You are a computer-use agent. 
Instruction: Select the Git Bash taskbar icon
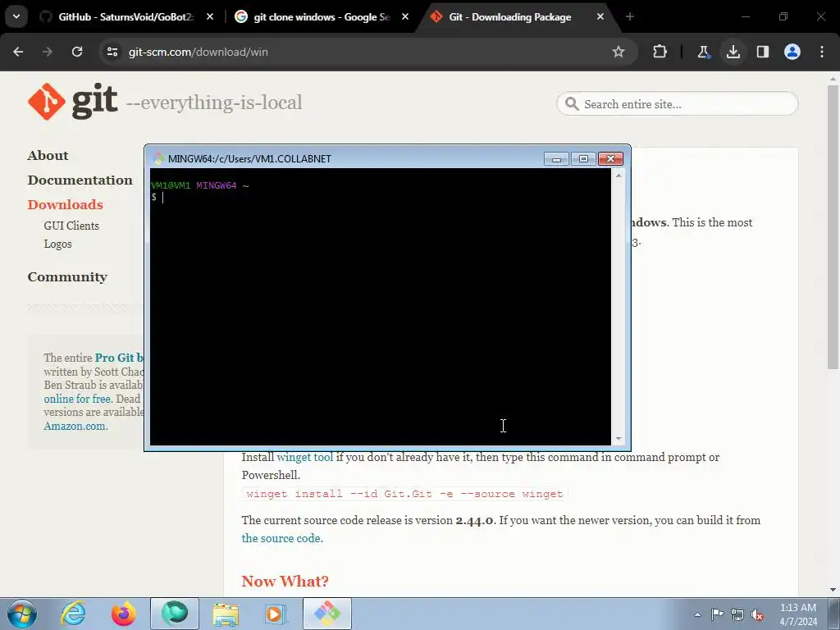coord(327,614)
